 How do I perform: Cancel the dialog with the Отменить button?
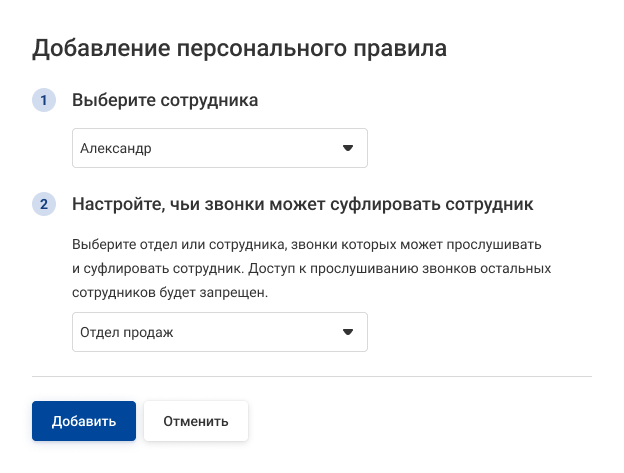[196, 421]
